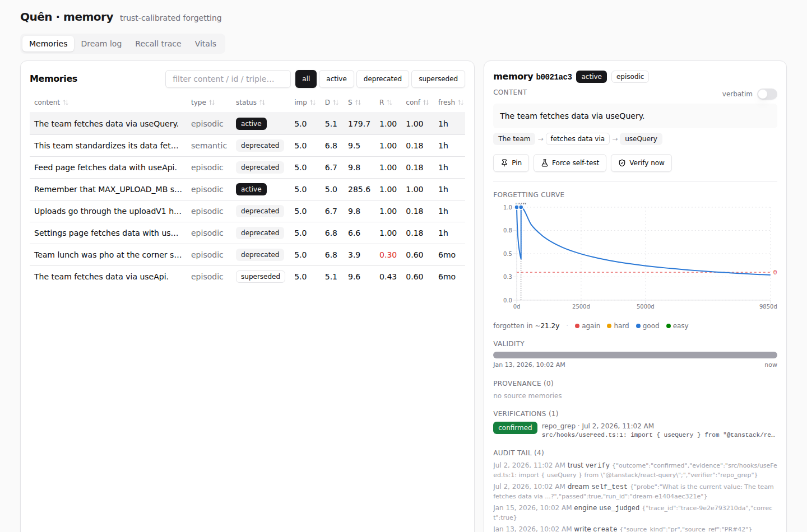
Task: Click the 'episodic' badge in memory header
Action: 630,77
